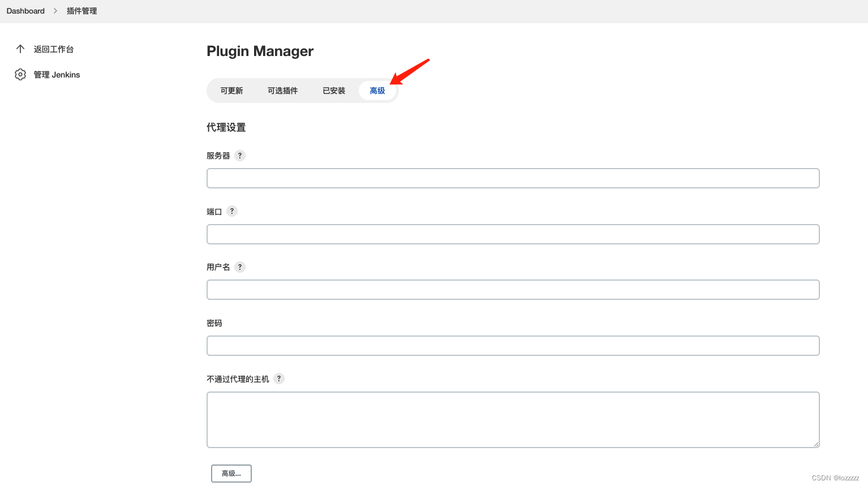Focus the 用户名 input field

click(513, 290)
